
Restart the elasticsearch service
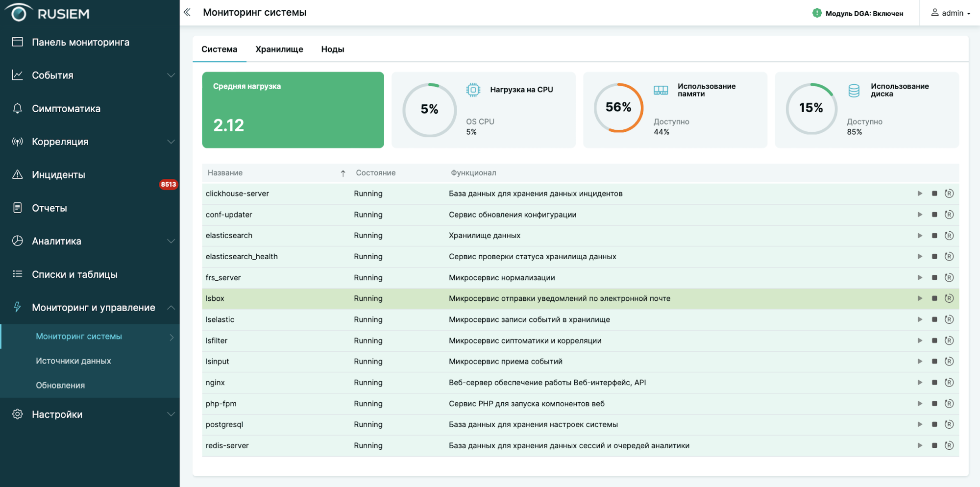(949, 236)
